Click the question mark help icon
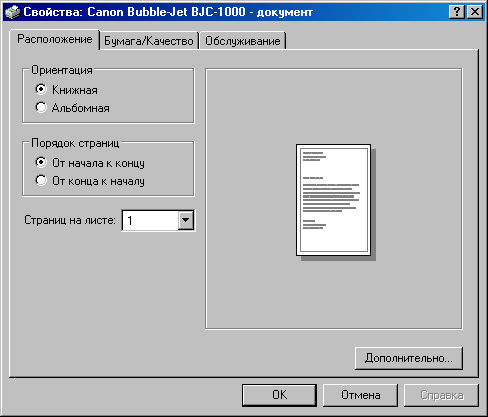The image size is (488, 417). tap(457, 12)
